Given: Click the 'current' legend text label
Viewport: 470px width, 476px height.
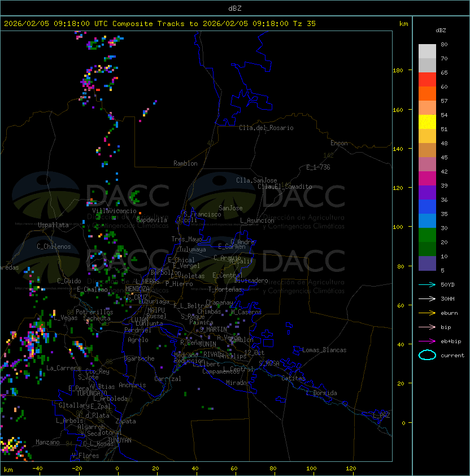Looking at the screenshot, I should [452, 356].
